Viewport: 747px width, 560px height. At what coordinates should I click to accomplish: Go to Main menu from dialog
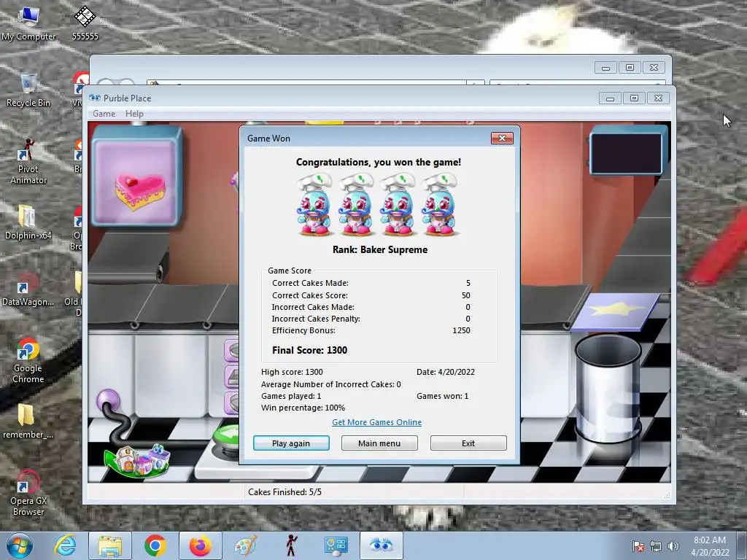point(379,443)
